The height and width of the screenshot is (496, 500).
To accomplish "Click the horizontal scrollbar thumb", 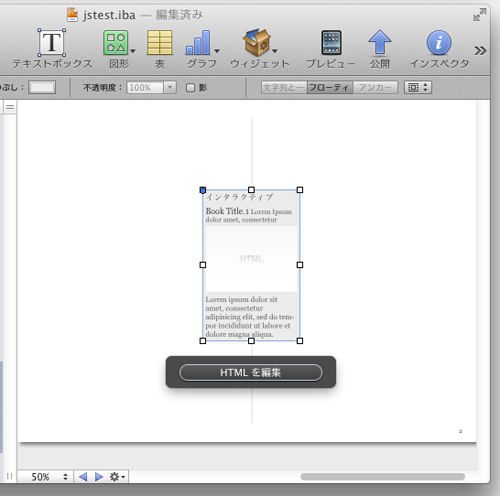I will tap(383, 477).
